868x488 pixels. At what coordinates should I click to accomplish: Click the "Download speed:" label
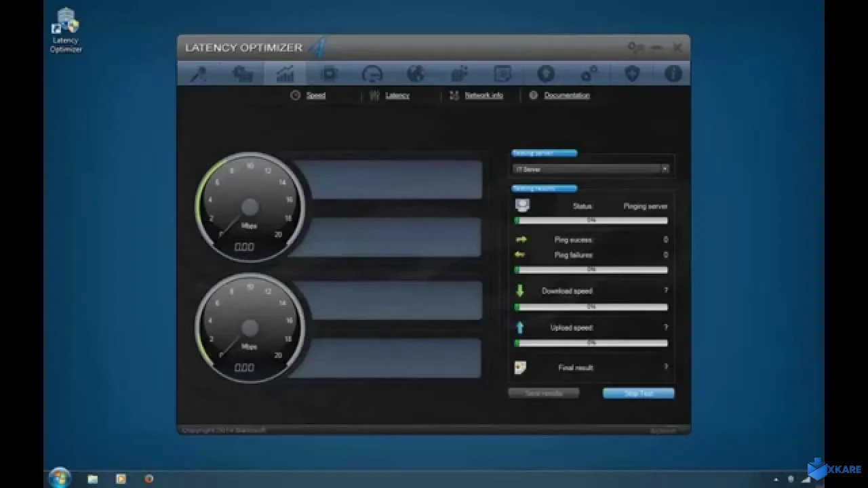tap(567, 291)
